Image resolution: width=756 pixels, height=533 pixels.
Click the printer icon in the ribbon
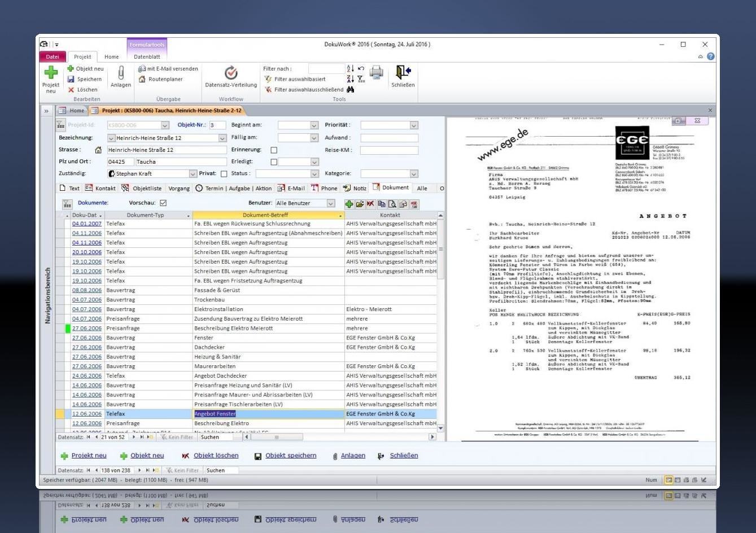pyautogui.click(x=376, y=73)
